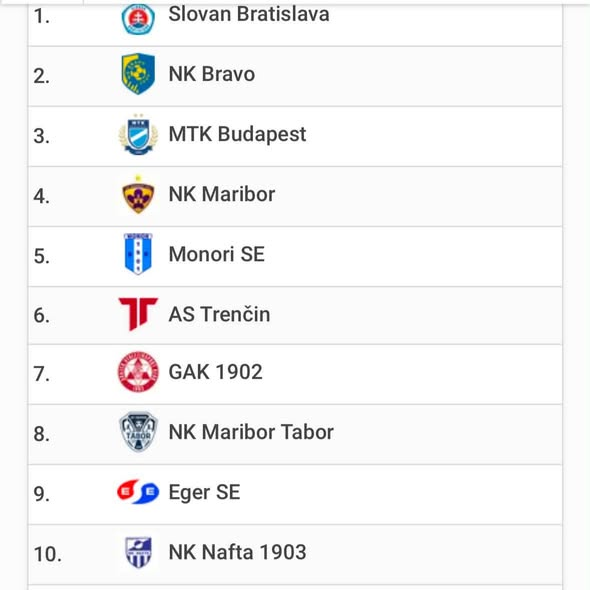The image size is (590, 590).
Task: Click the MTK Budapest team name
Action: 237,134
